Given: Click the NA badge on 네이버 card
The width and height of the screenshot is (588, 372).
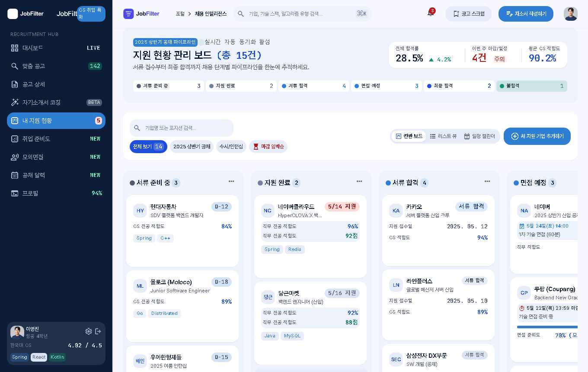Looking at the screenshot, I should click(x=524, y=211).
